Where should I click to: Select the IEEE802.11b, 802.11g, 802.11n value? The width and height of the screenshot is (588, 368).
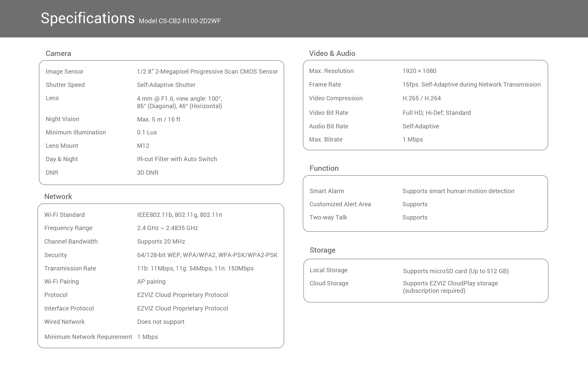pos(180,215)
